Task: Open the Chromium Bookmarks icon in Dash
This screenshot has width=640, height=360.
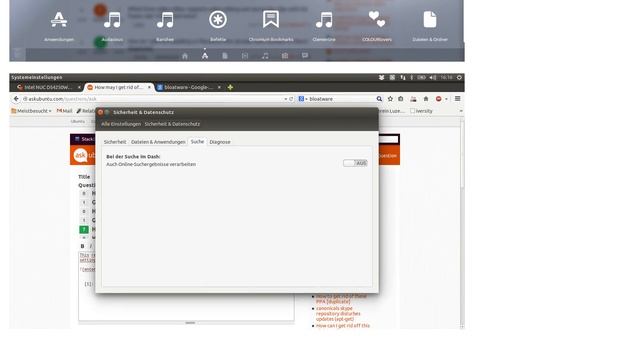Action: [271, 20]
